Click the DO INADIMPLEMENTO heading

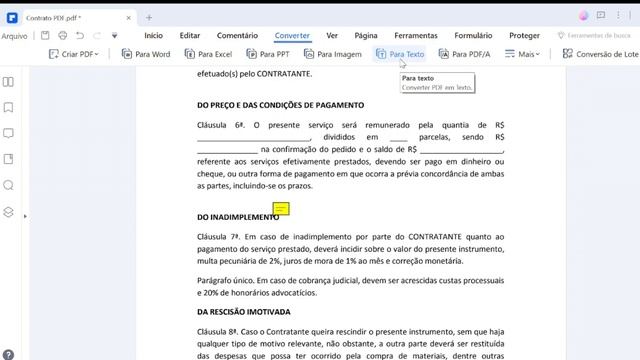tap(238, 217)
